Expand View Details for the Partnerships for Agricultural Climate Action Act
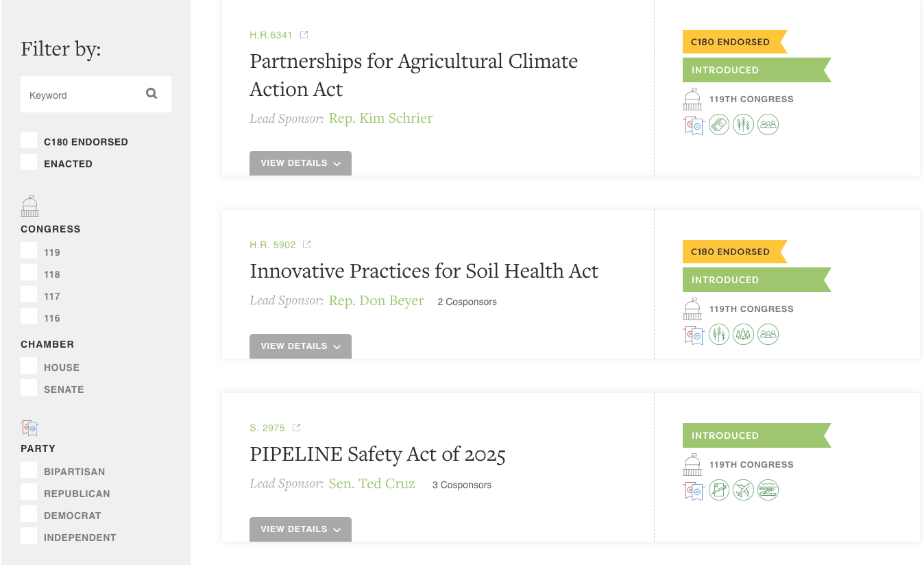Image resolution: width=924 pixels, height=565 pixels. coord(300,163)
